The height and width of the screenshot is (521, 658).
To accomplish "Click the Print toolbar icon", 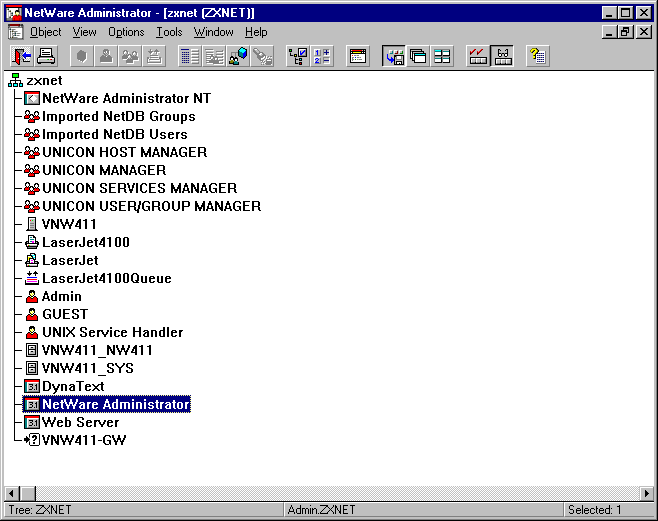I will tap(46, 56).
